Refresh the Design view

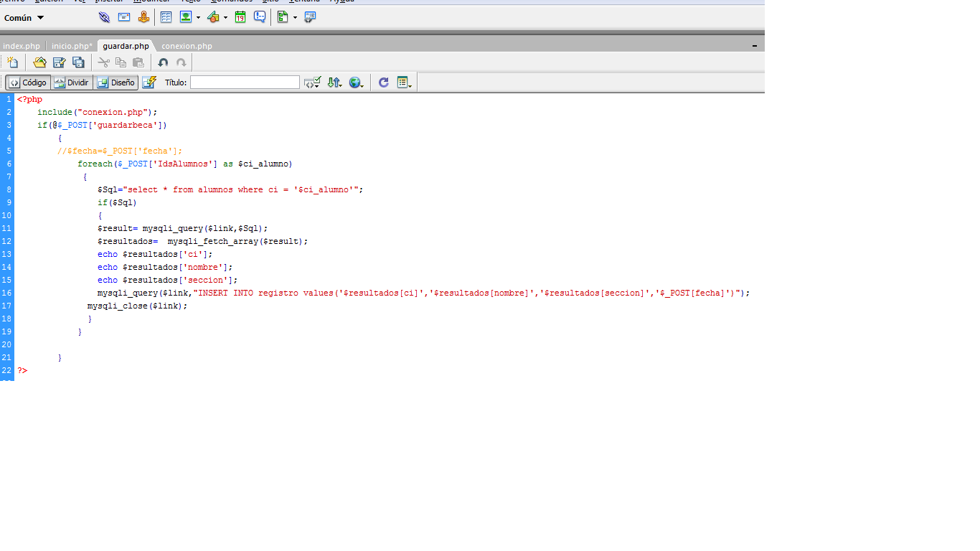pos(384,83)
